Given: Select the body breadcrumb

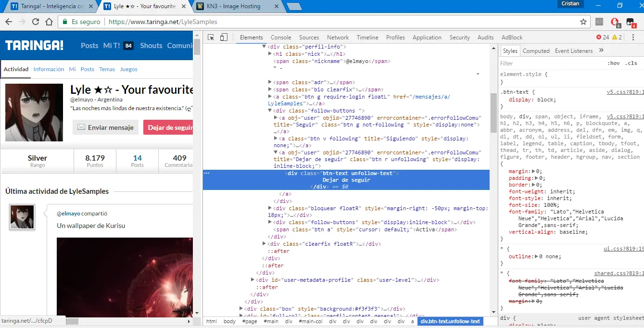Looking at the screenshot, I should (229, 321).
